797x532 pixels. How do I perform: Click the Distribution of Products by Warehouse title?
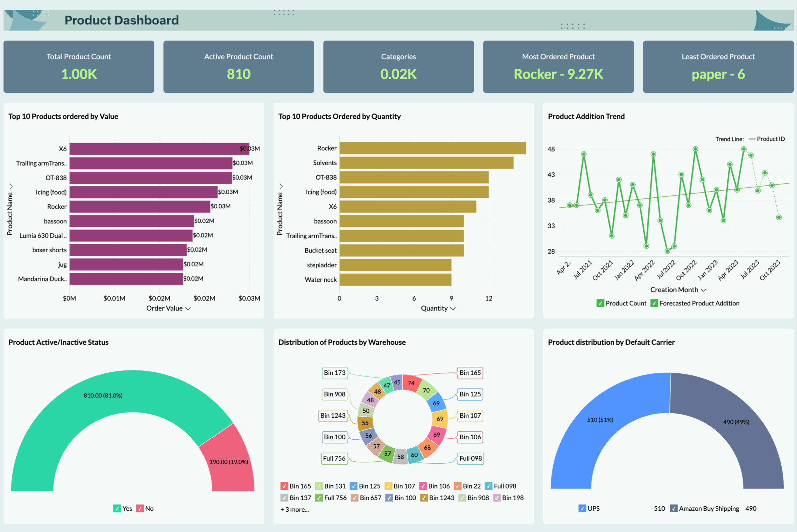pos(342,342)
